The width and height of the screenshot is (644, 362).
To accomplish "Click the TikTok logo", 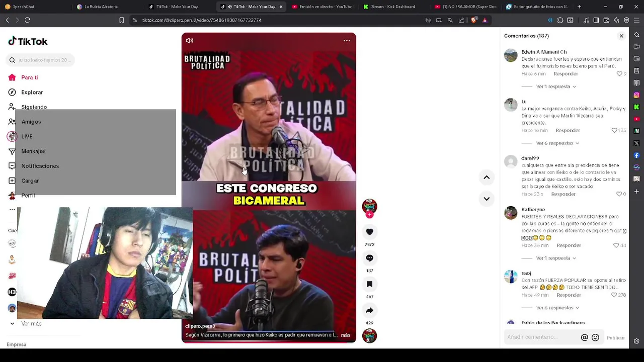I will (x=28, y=41).
